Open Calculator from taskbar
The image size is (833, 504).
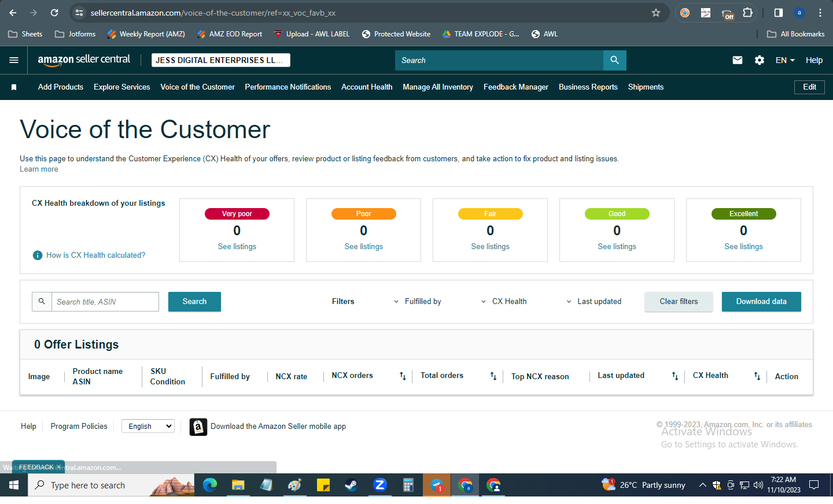[408, 485]
